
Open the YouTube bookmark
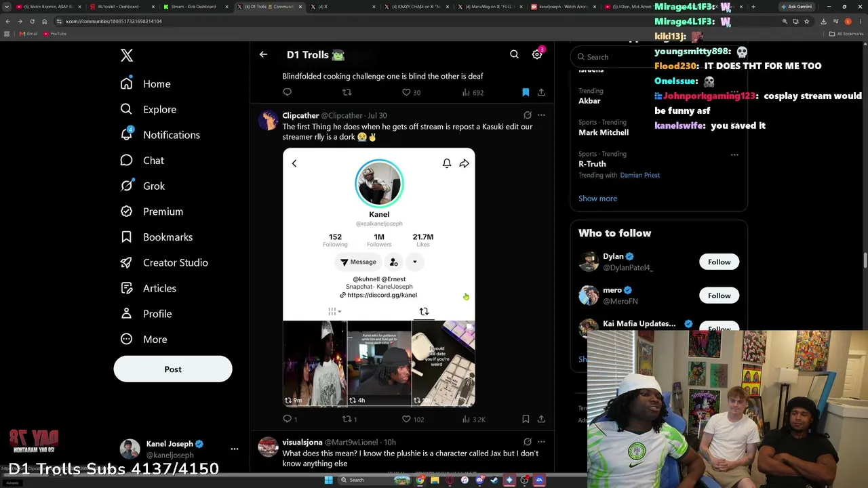[x=55, y=34]
